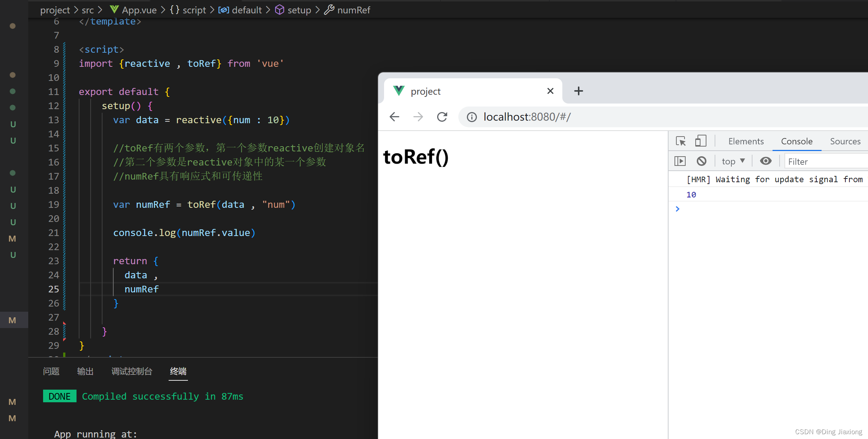This screenshot has height=439, width=868.
Task: View site information icon in address bar
Action: (x=472, y=117)
